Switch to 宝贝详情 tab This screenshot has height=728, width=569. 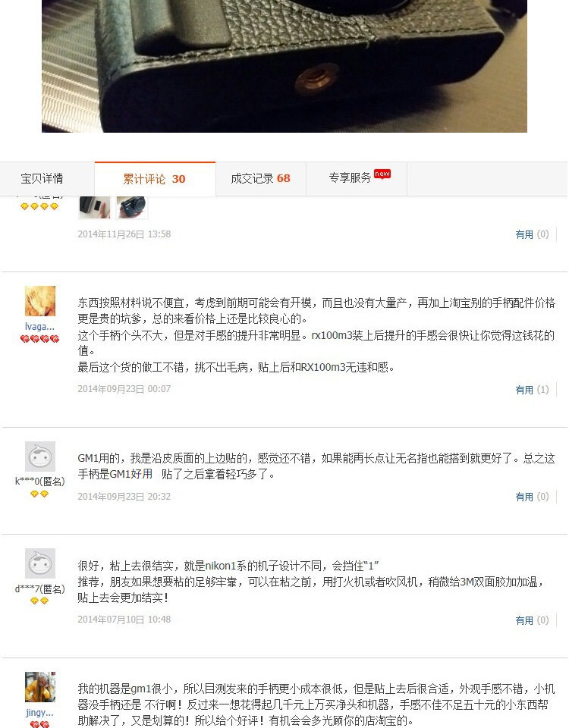pyautogui.click(x=42, y=178)
